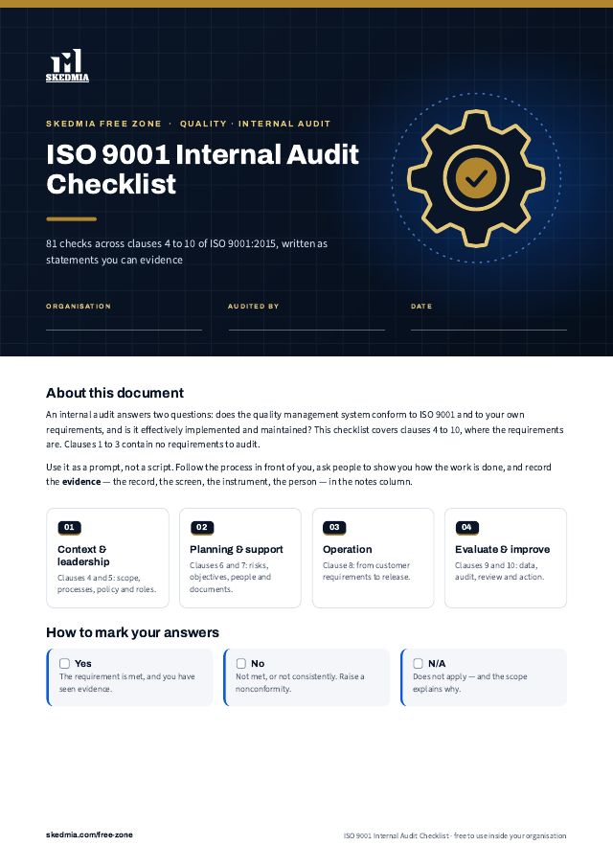Click 'Clauses 9 and 10: data' description
The image size is (613, 868).
tap(500, 571)
